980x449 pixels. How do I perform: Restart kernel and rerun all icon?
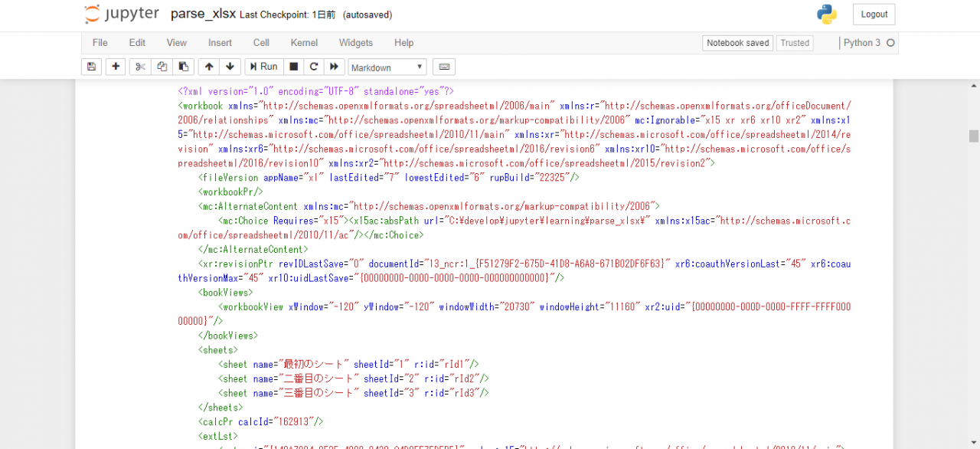[x=334, y=67]
